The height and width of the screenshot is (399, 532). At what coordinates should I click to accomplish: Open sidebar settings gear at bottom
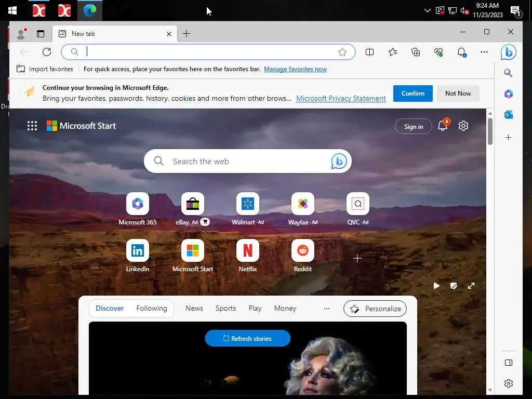click(508, 383)
